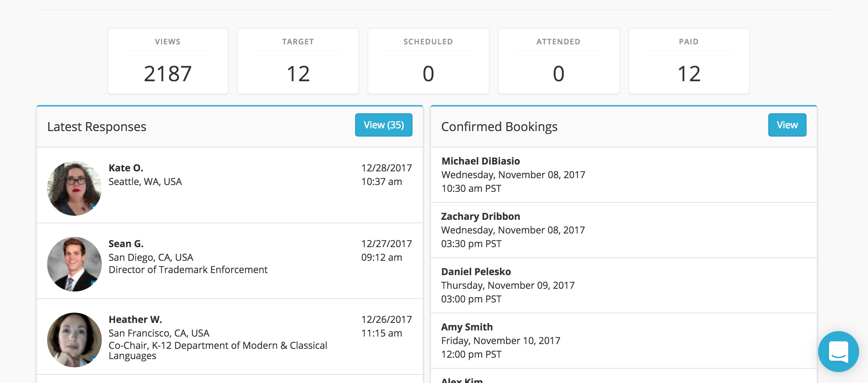The height and width of the screenshot is (383, 868).
Task: Select the Scheduled stat card
Action: [x=428, y=61]
